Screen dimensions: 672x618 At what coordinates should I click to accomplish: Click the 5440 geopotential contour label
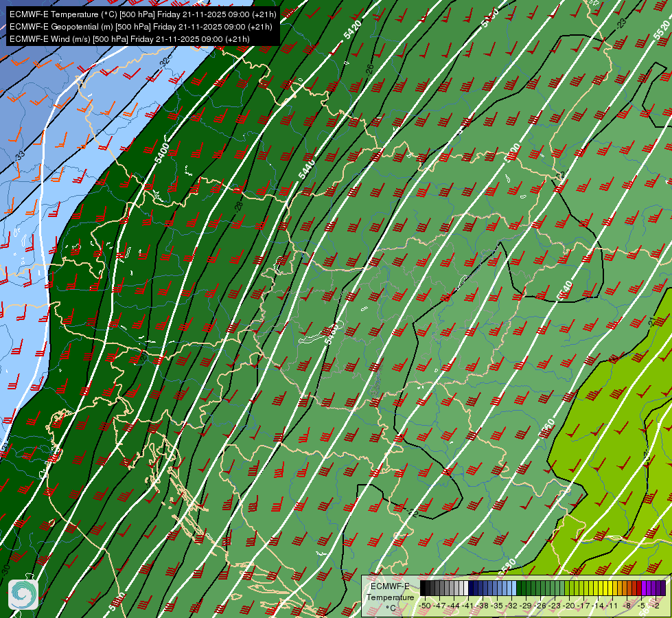(x=307, y=168)
